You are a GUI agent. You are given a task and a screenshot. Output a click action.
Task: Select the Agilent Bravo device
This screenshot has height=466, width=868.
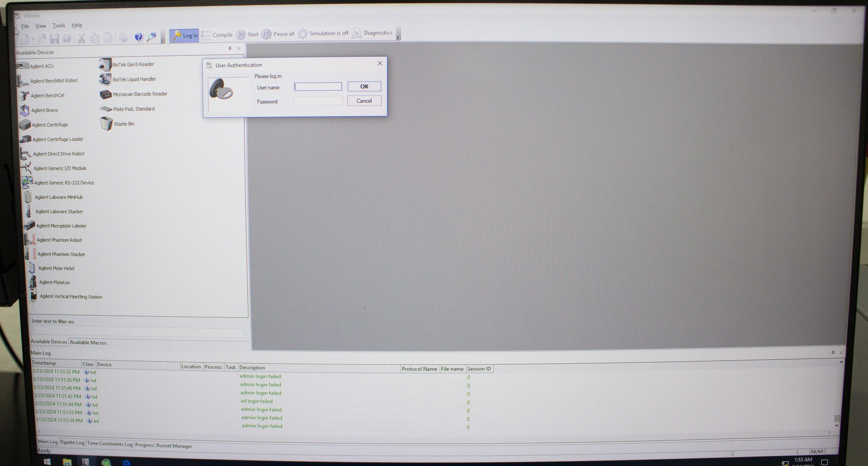point(39,110)
